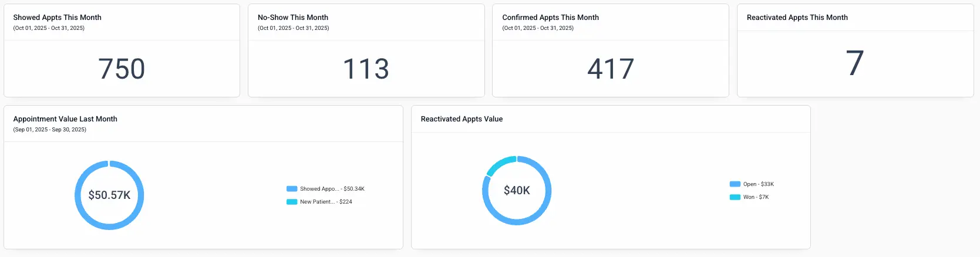This screenshot has height=257, width=980.
Task: Select the 417 confirmed appointments number
Action: click(611, 69)
